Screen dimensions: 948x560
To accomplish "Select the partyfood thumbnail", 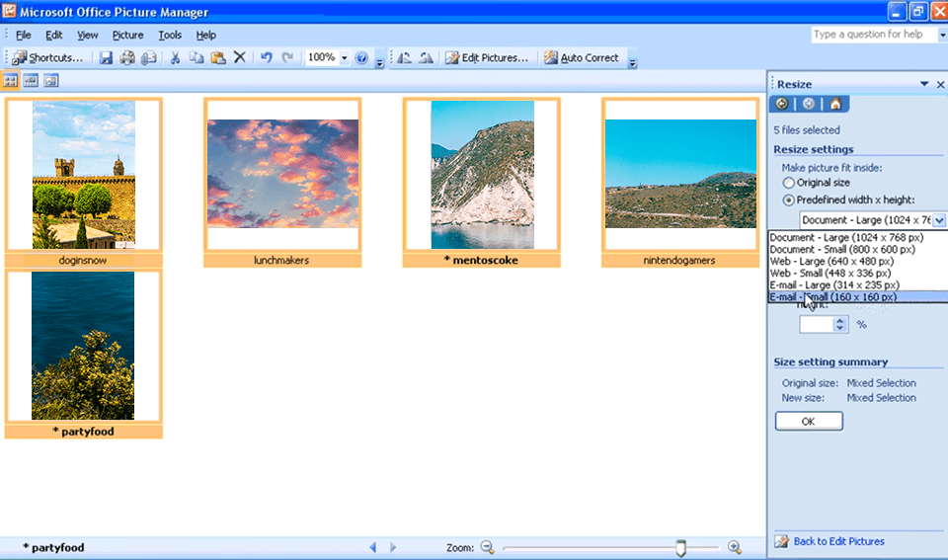I will coord(83,354).
